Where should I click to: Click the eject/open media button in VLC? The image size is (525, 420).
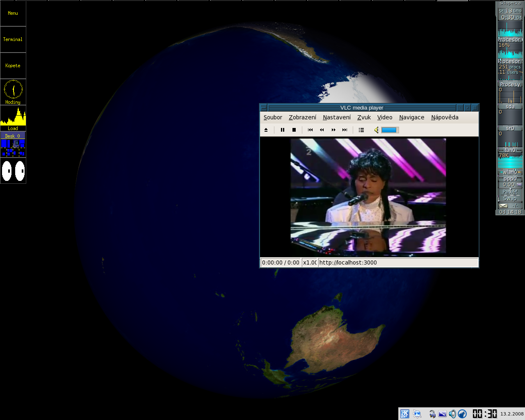point(266,130)
